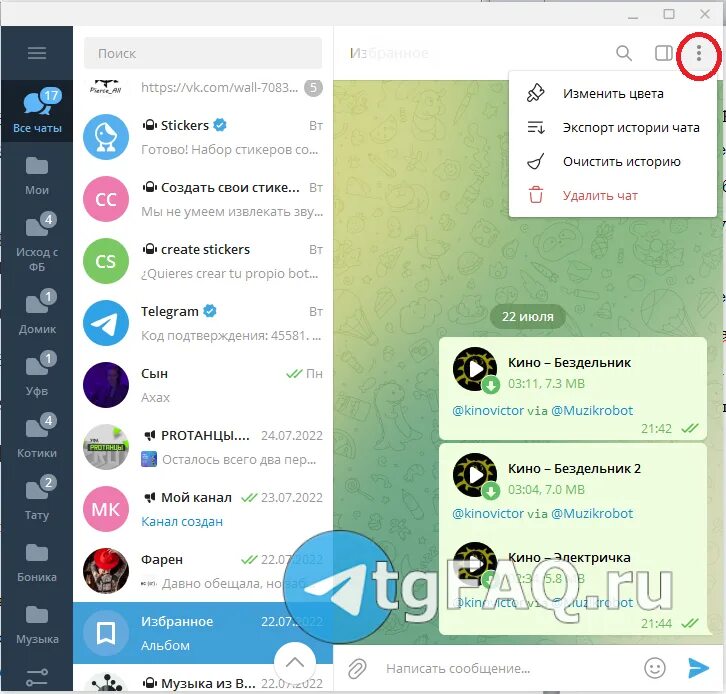
Task: Click the paint roller icon in menu
Action: [536, 93]
